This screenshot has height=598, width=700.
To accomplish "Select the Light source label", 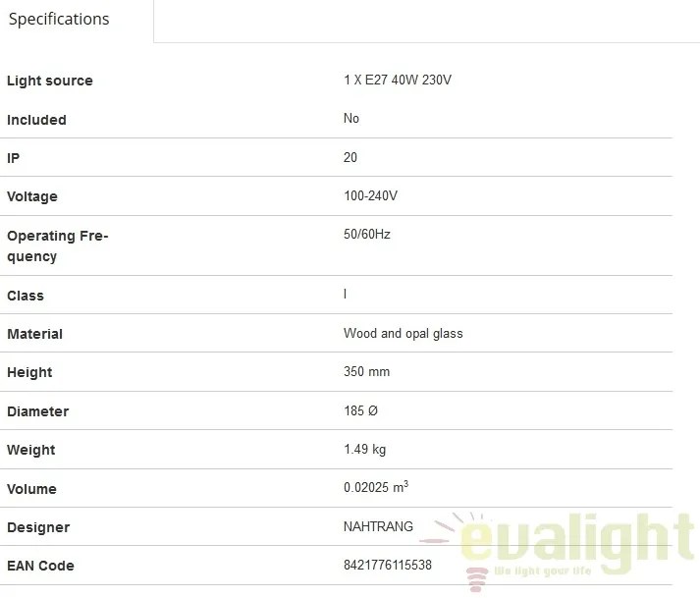I will point(50,81).
